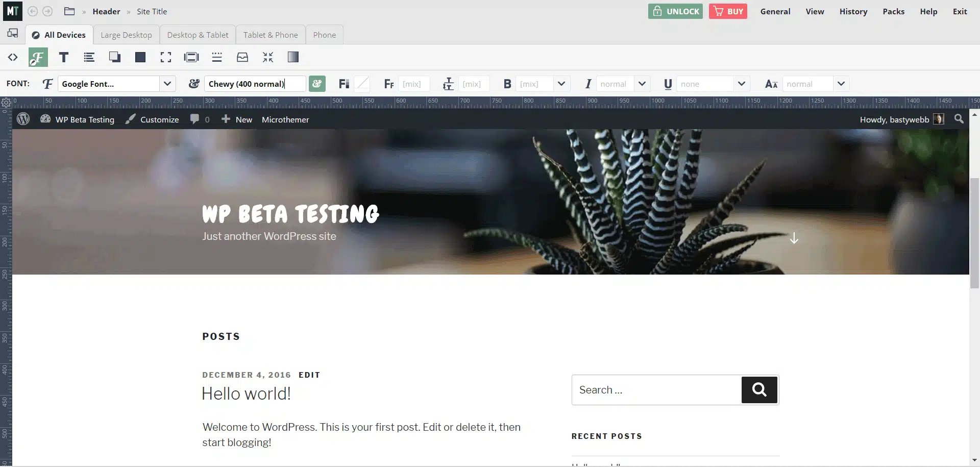Switch to the Large Desktop tab
Image resolution: width=980 pixels, height=467 pixels.
pos(126,35)
